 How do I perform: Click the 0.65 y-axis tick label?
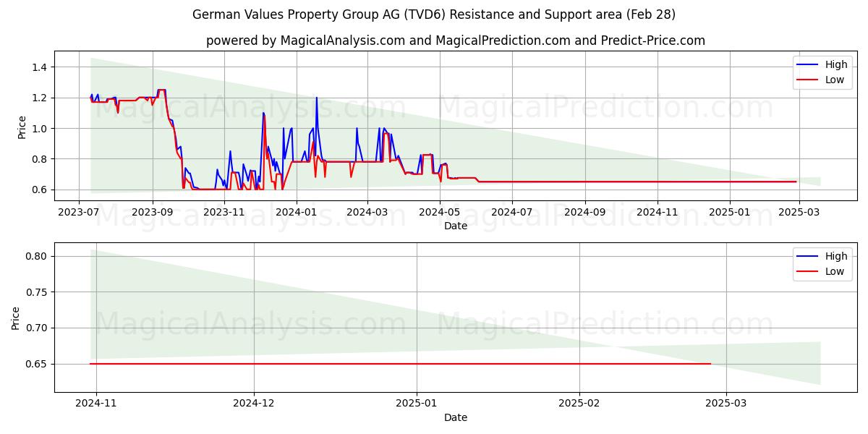pyautogui.click(x=38, y=364)
